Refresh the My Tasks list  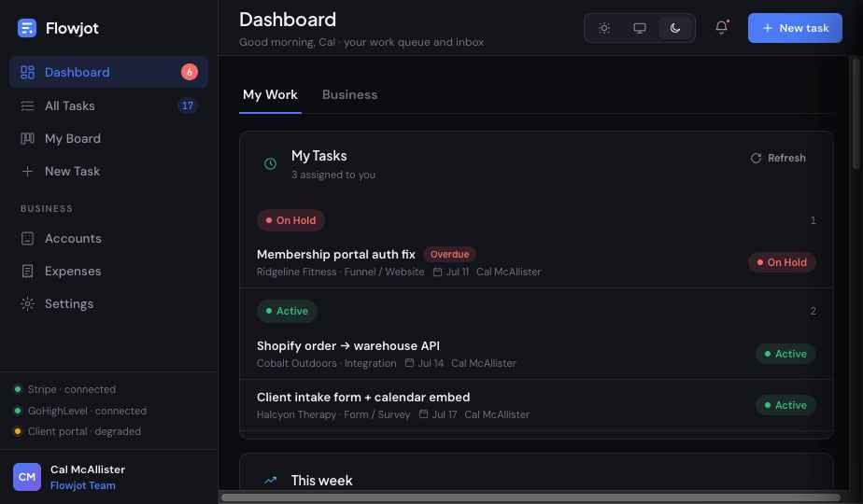[x=778, y=158]
